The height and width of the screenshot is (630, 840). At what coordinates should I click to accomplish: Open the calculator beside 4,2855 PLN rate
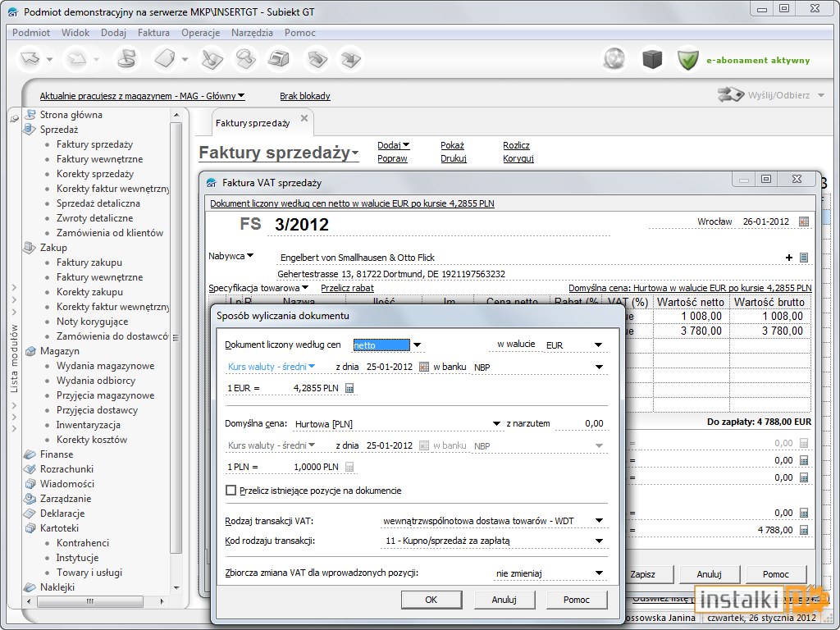pos(349,388)
